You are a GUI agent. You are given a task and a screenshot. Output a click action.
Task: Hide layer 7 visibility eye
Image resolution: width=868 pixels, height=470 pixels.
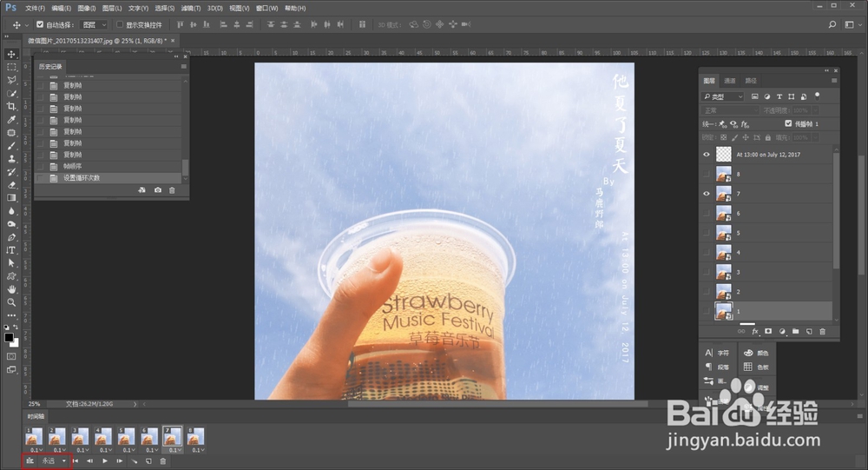tap(707, 194)
